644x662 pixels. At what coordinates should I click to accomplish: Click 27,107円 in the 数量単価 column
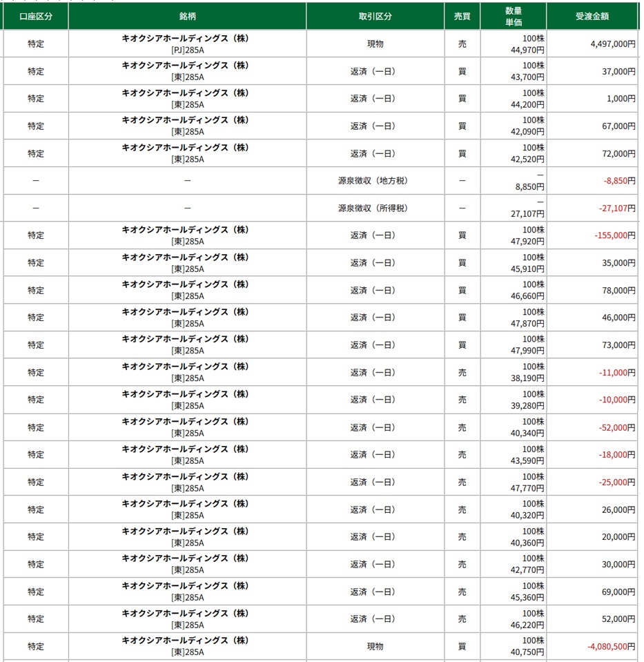pos(527,214)
